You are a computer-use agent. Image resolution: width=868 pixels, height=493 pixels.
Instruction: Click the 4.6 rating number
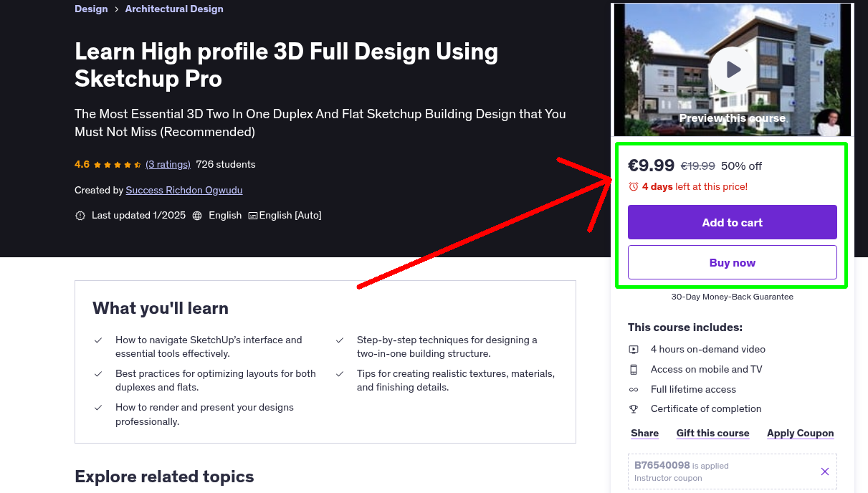(82, 164)
